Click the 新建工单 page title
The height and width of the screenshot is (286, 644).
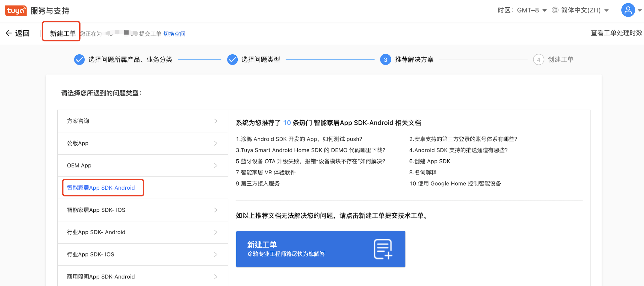point(63,33)
